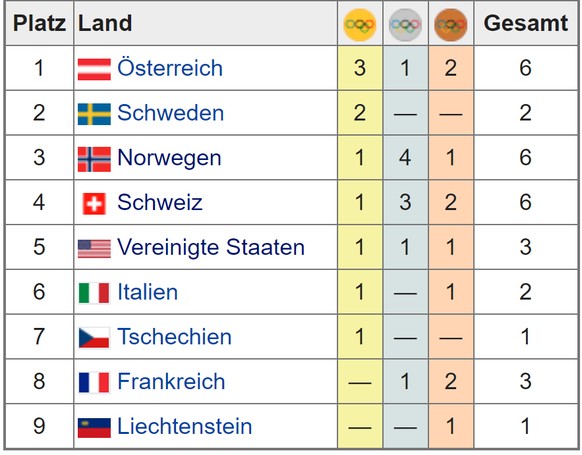Click the French flag icon
Image resolution: width=582 pixels, height=455 pixels.
pyautogui.click(x=94, y=382)
